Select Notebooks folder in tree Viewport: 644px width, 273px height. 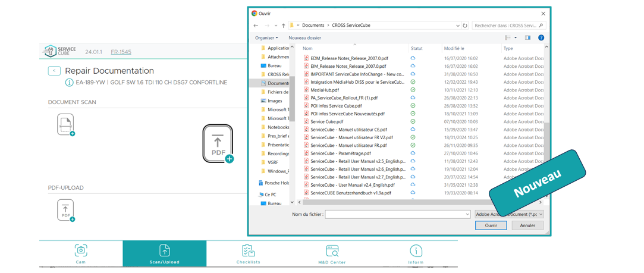coord(275,127)
